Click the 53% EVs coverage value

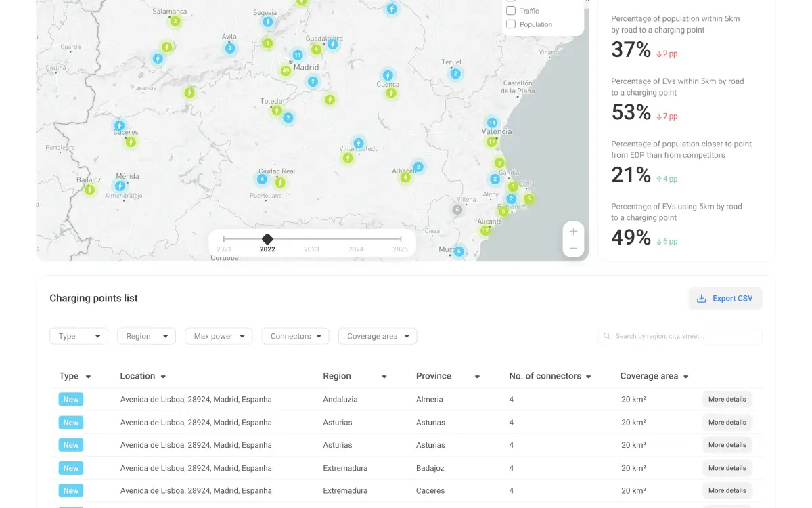click(x=631, y=112)
